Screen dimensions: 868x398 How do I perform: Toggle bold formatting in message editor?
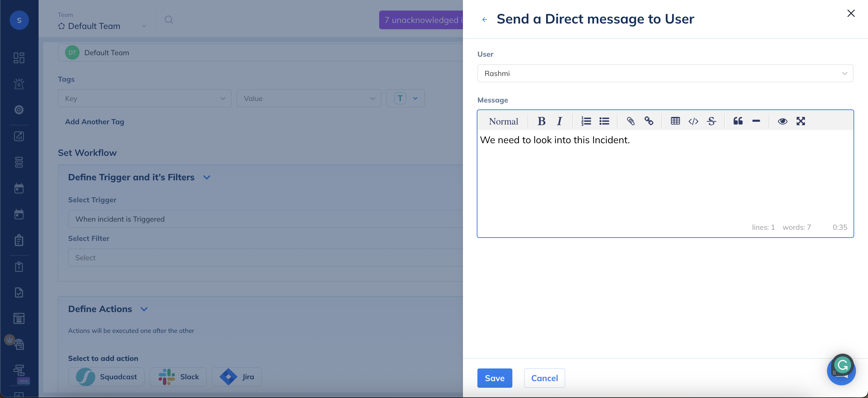pyautogui.click(x=541, y=121)
